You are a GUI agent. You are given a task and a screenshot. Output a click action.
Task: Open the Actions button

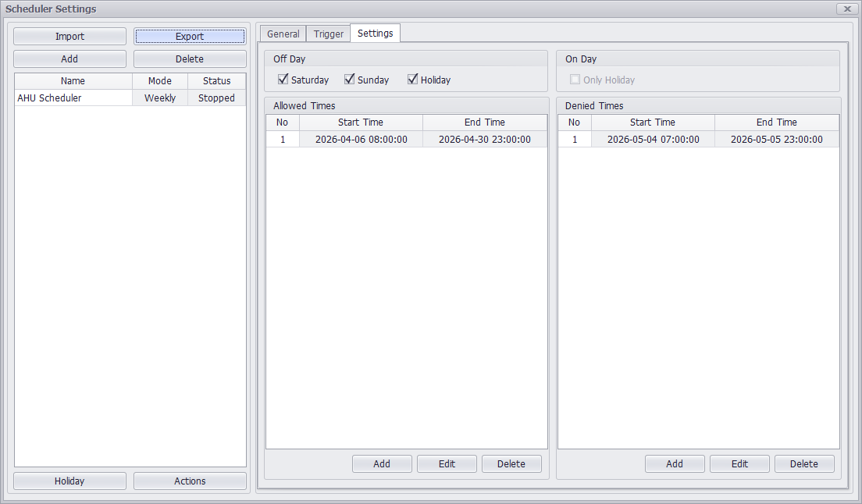pyautogui.click(x=190, y=481)
